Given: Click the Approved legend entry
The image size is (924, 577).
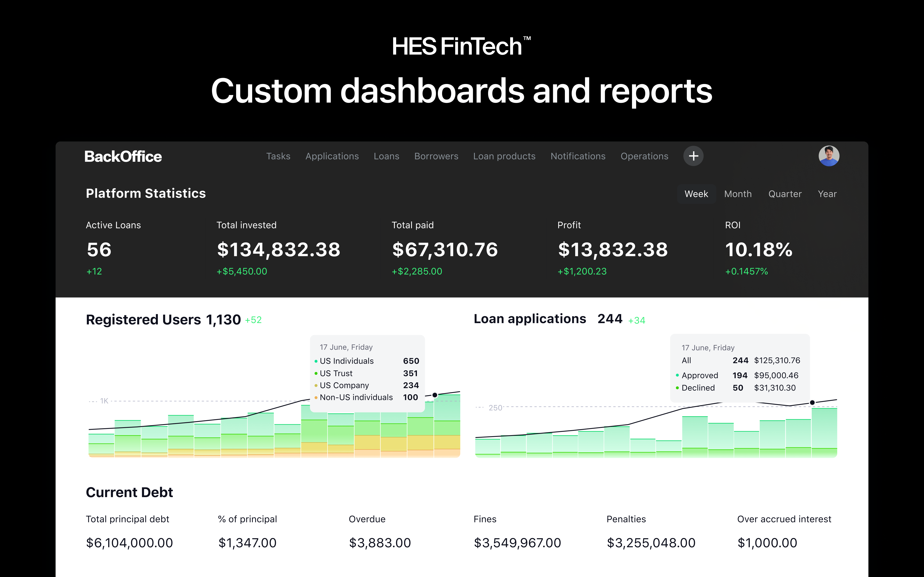Looking at the screenshot, I should pos(699,375).
